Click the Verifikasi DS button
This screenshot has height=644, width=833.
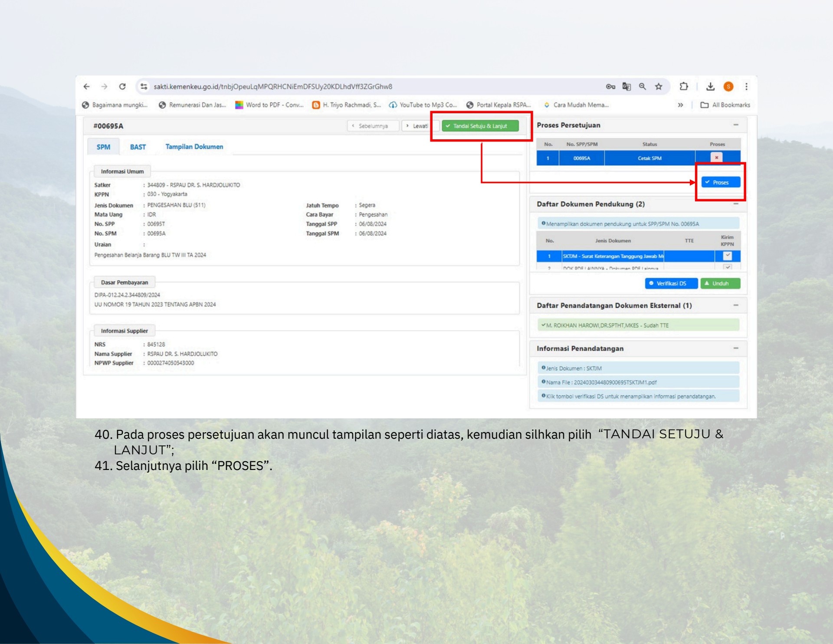click(x=671, y=283)
